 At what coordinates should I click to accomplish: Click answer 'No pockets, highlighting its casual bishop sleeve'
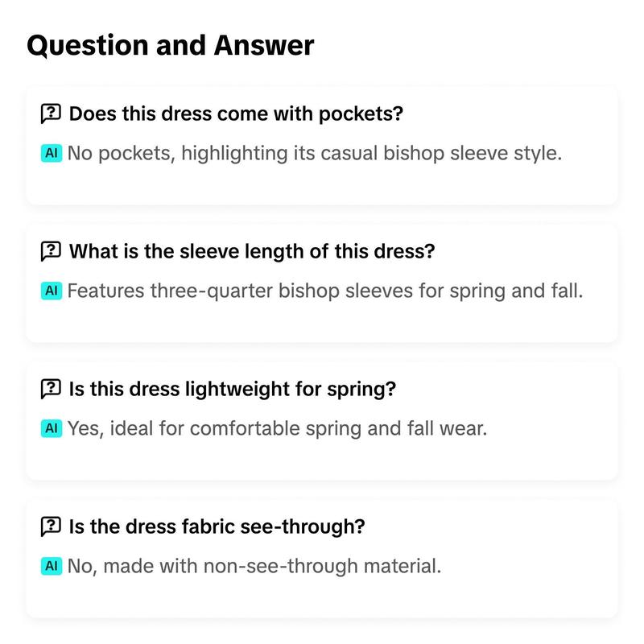tap(315, 153)
